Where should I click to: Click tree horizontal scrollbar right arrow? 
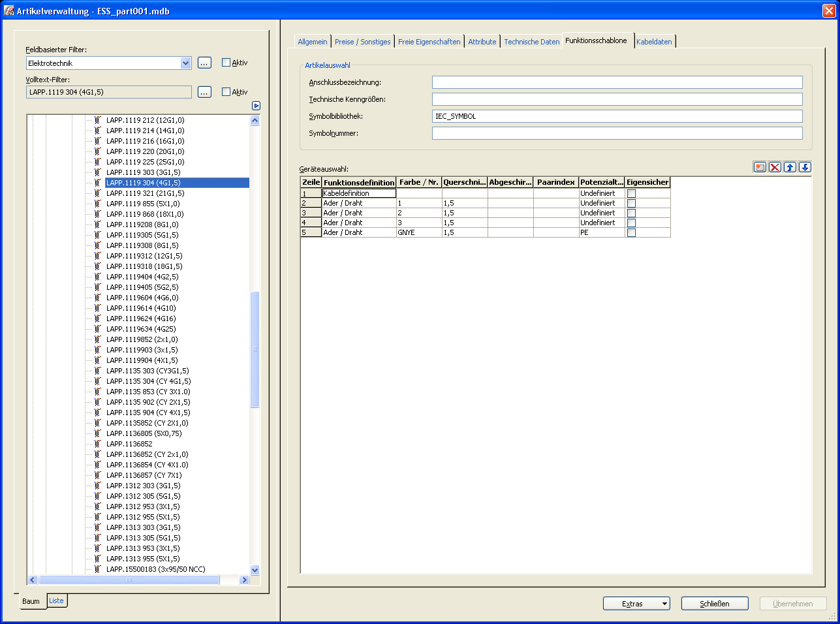coord(244,580)
